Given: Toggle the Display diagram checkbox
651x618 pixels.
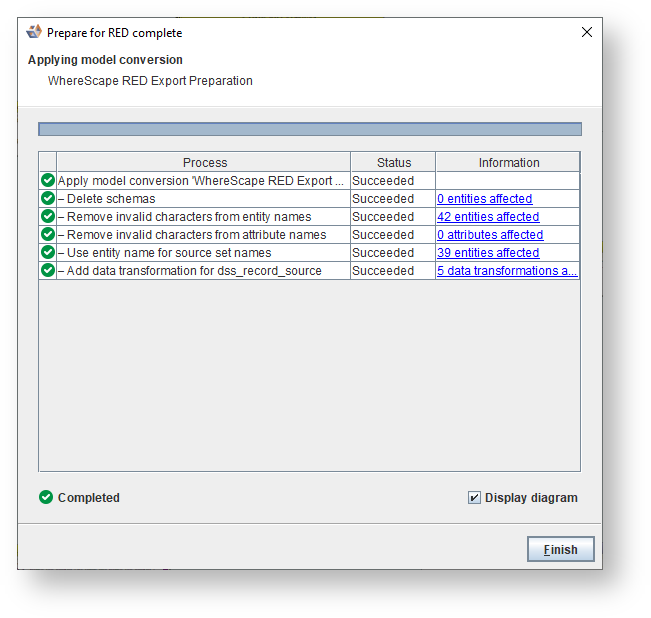Looking at the screenshot, I should coord(474,498).
